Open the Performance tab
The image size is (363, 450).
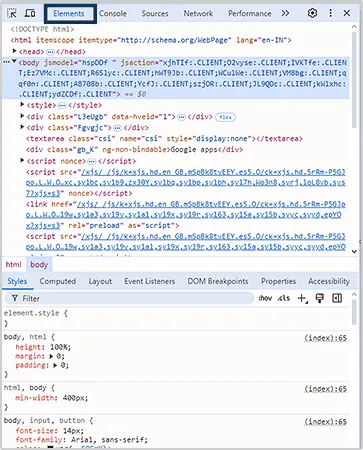coord(250,14)
